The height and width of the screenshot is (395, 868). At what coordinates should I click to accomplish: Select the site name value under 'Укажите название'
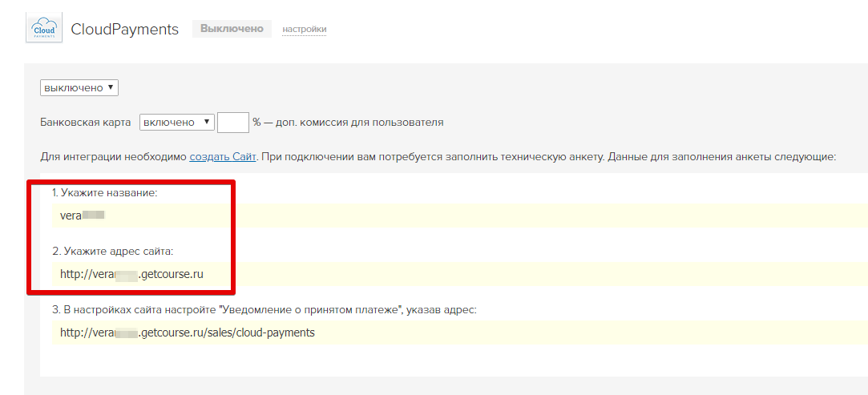click(x=83, y=216)
